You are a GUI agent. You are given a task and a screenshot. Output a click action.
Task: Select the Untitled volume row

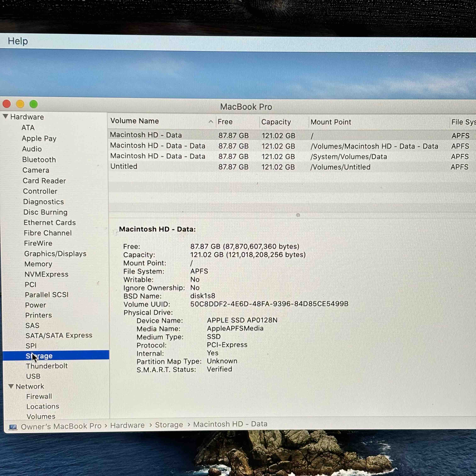124,167
